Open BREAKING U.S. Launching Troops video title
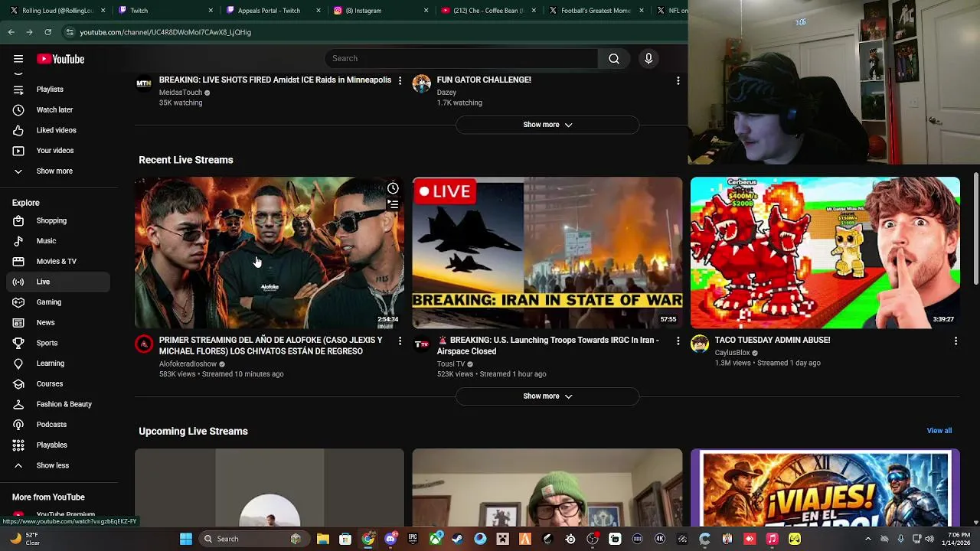This screenshot has height=551, width=980. tap(548, 346)
